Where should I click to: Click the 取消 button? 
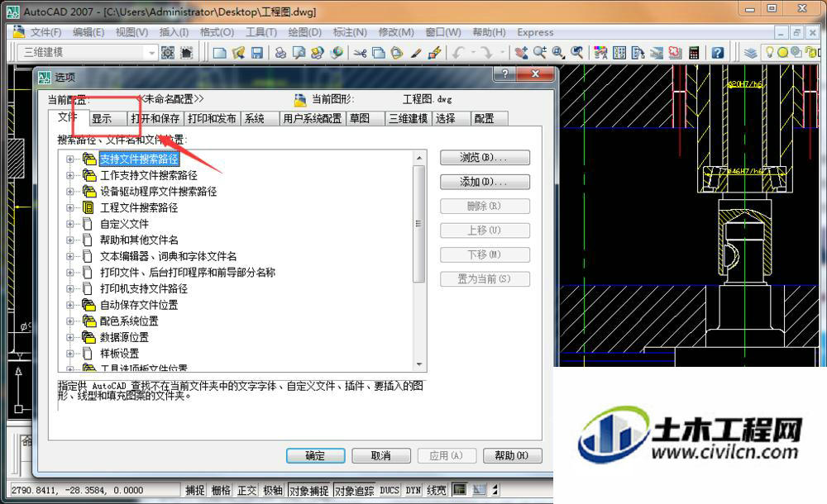[x=380, y=455]
